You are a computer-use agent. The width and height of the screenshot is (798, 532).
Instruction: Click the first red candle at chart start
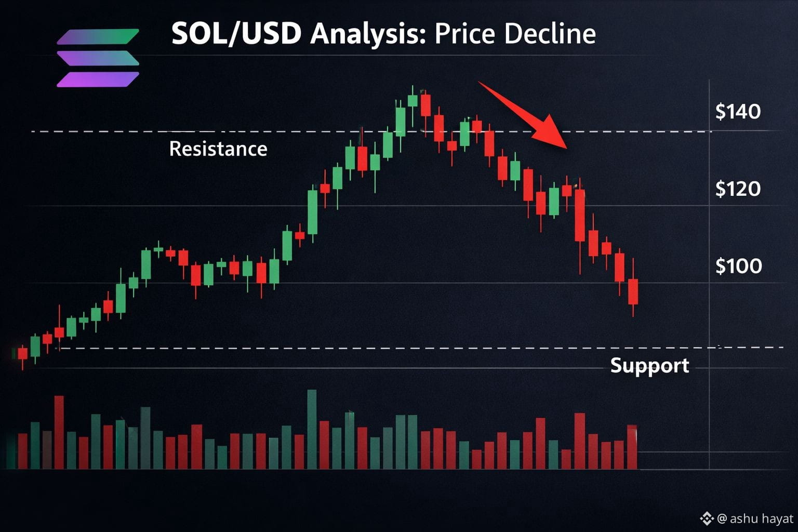coord(22,354)
